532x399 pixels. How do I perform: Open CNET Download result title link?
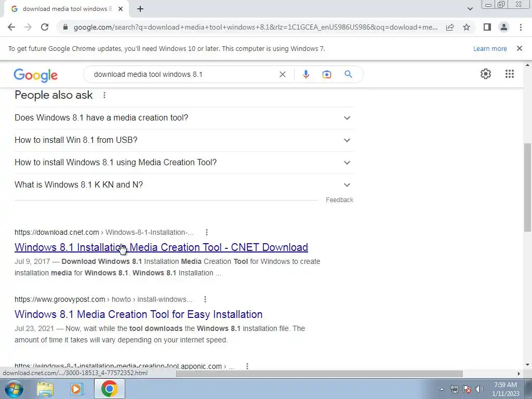[161, 247]
